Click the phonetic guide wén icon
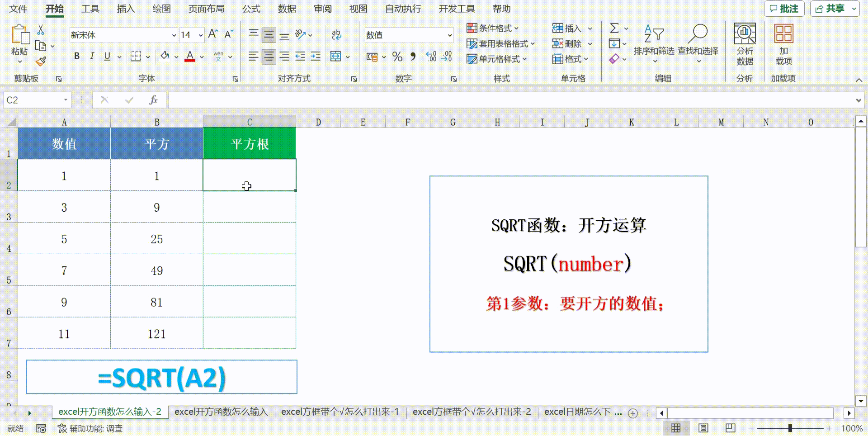The height and width of the screenshot is (436, 868). coord(218,56)
